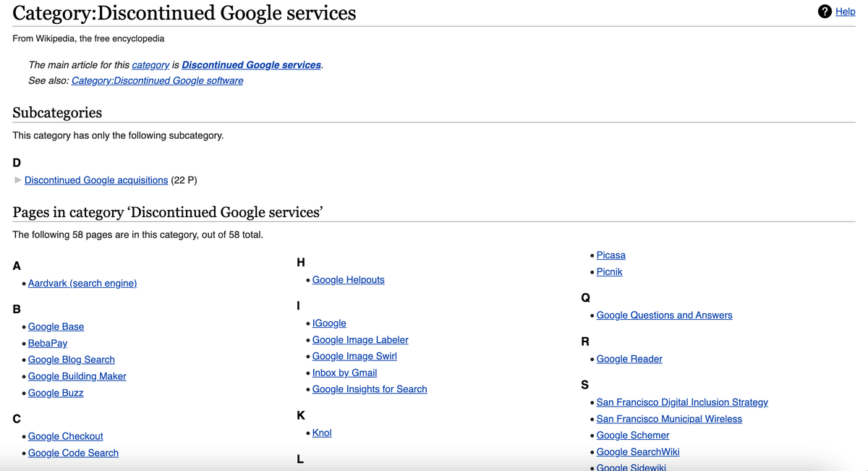Viewport: 868px width, 471px height.
Task: Open the Help link
Action: point(845,12)
